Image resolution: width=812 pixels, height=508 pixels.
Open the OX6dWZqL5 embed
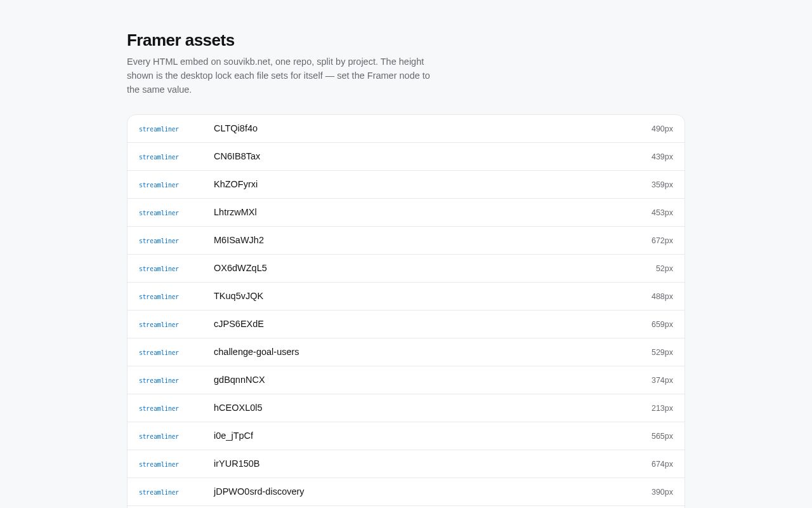click(406, 269)
